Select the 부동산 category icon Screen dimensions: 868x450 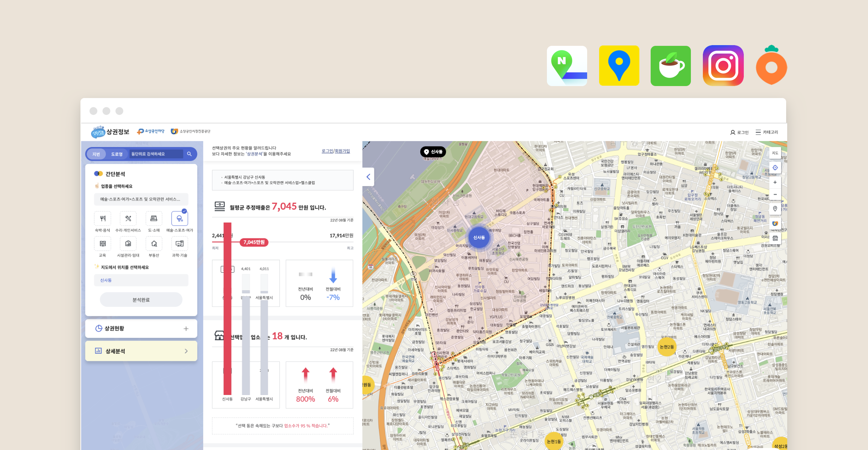point(154,244)
